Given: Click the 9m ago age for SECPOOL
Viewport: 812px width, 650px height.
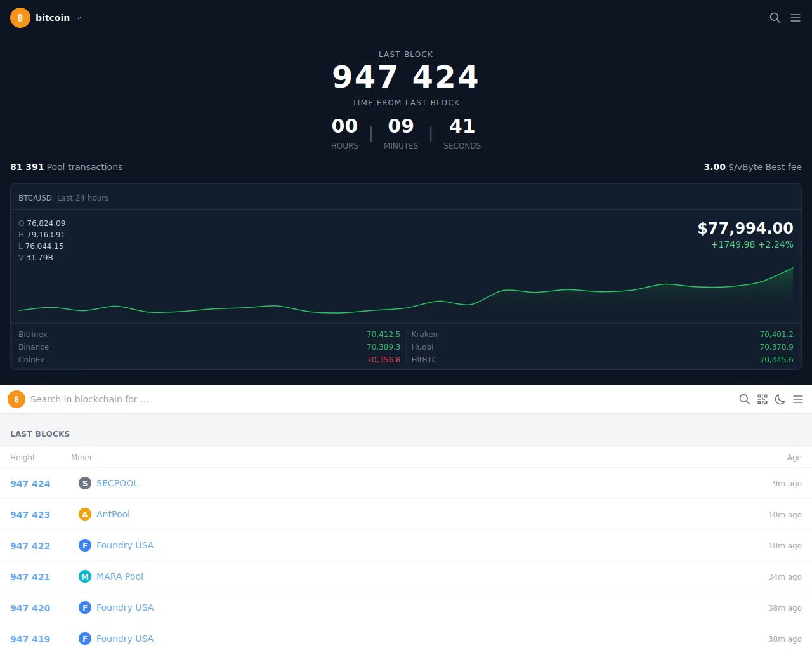Looking at the screenshot, I should point(787,484).
